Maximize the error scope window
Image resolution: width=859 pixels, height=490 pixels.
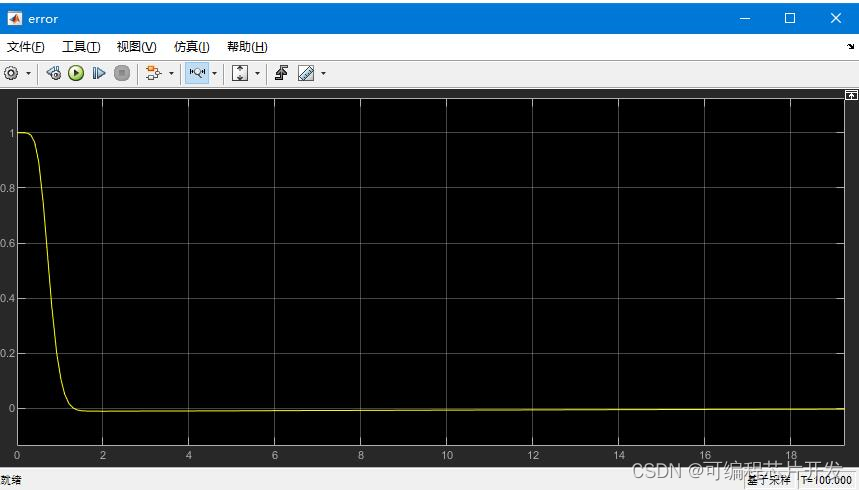click(790, 18)
